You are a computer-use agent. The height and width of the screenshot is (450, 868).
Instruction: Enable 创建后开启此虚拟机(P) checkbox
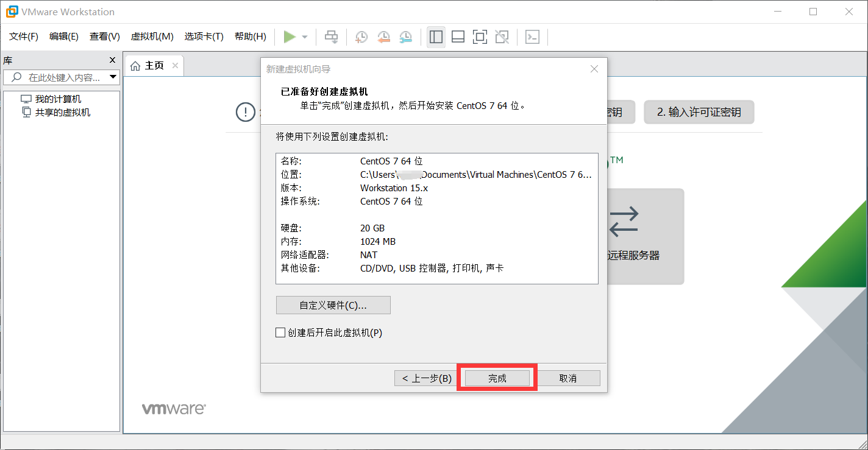(280, 332)
